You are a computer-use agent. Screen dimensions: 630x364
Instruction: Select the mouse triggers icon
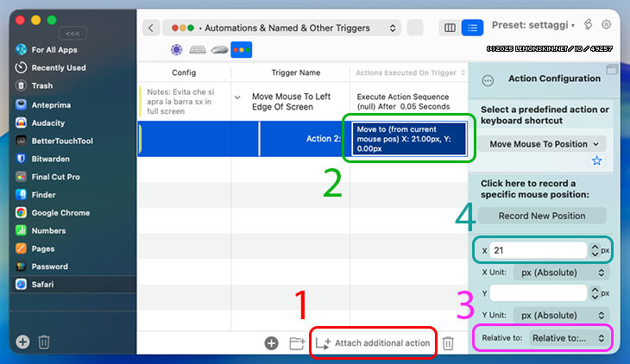pos(219,50)
